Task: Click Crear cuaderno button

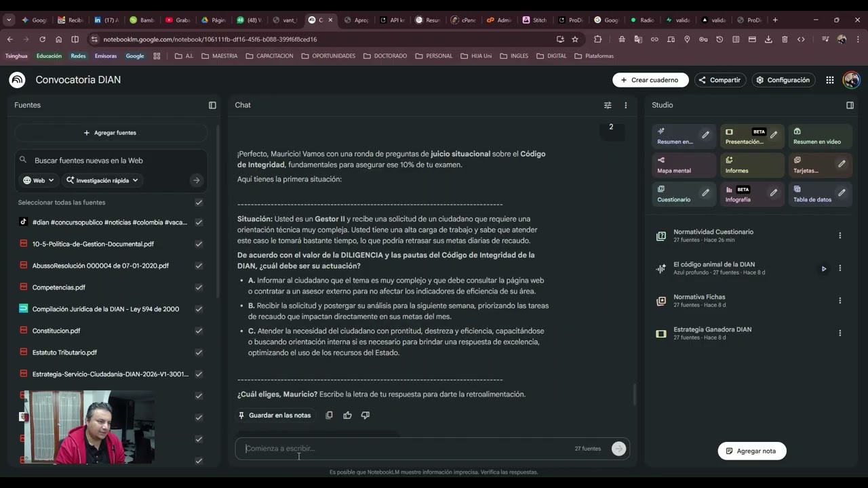Action: [650, 80]
